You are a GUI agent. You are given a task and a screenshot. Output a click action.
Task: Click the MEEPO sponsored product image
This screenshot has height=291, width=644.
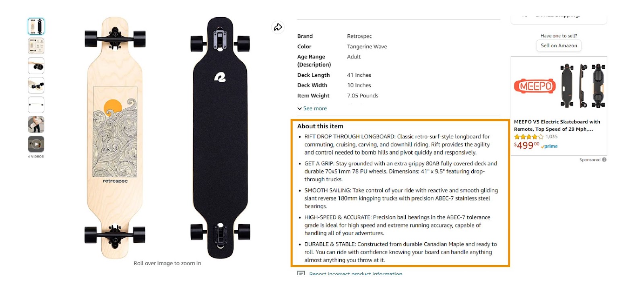(x=559, y=86)
